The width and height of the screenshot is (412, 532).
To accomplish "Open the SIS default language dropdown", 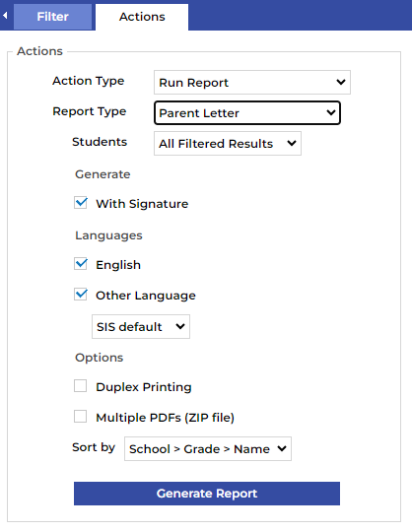I will pos(141,327).
